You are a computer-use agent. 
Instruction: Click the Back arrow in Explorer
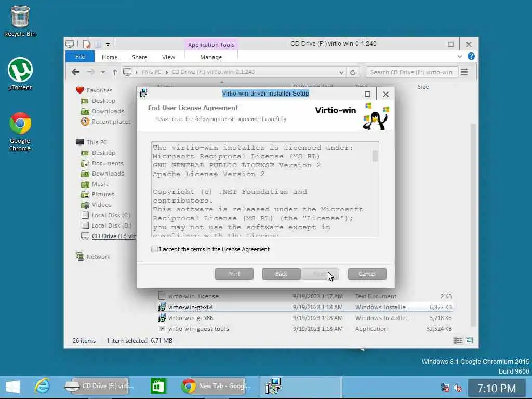click(x=76, y=72)
